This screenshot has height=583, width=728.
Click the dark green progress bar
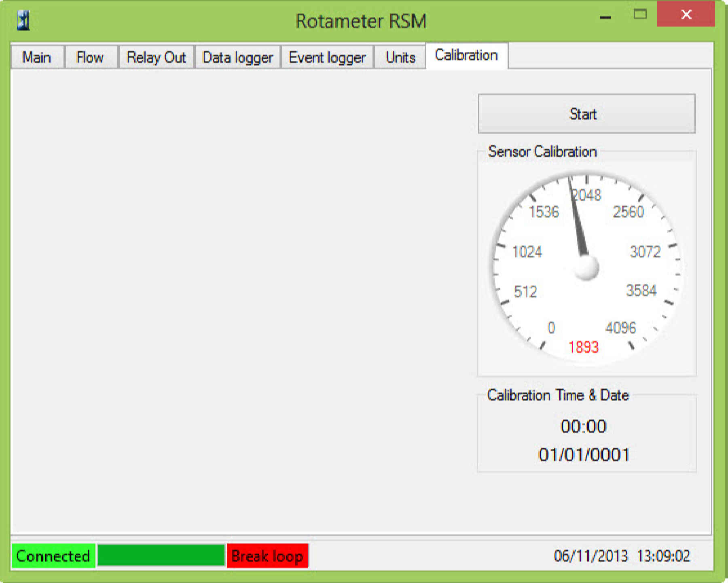[161, 555]
